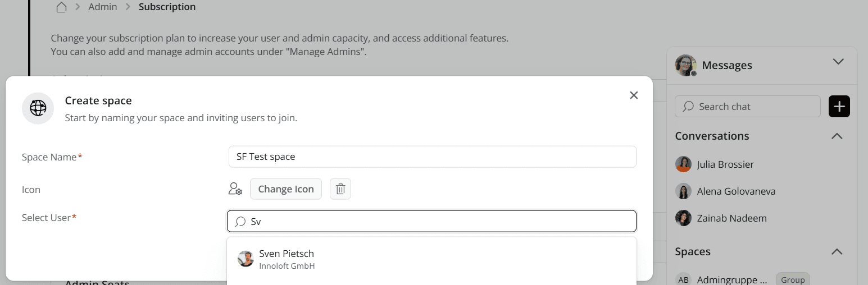Click the globe icon in Create space header

(x=38, y=108)
